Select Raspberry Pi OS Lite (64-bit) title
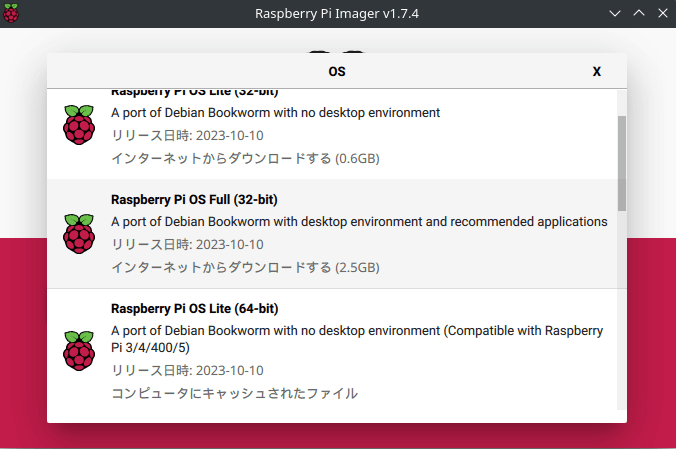This screenshot has height=449, width=676. 194,309
